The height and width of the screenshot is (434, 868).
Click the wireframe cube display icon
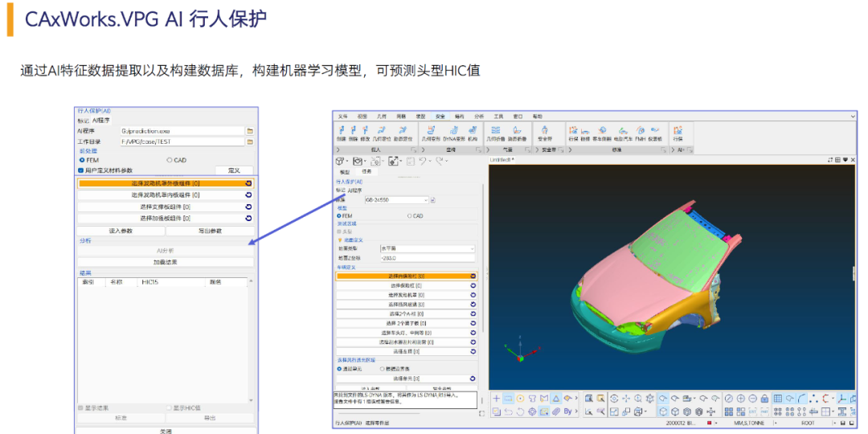pyautogui.click(x=663, y=411)
